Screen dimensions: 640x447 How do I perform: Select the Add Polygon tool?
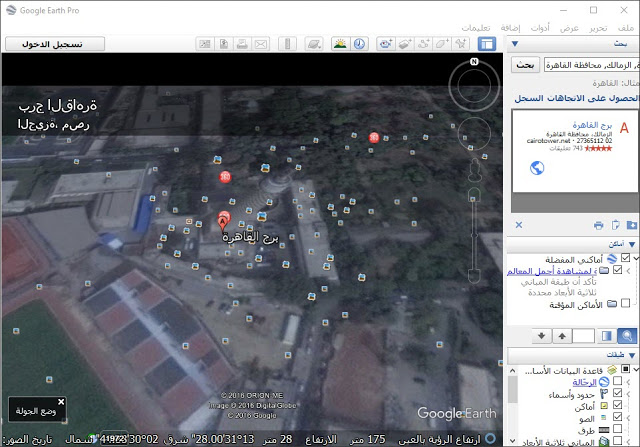pos(442,44)
